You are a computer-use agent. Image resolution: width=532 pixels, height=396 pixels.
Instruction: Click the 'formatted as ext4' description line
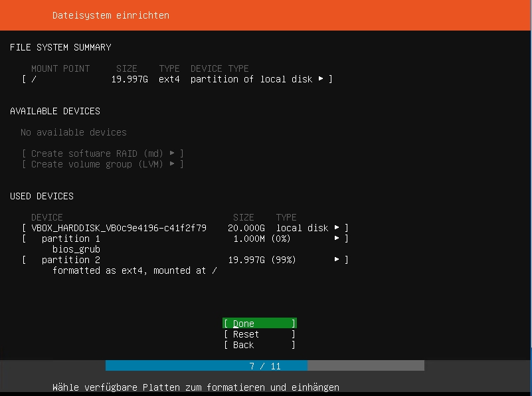(134, 270)
